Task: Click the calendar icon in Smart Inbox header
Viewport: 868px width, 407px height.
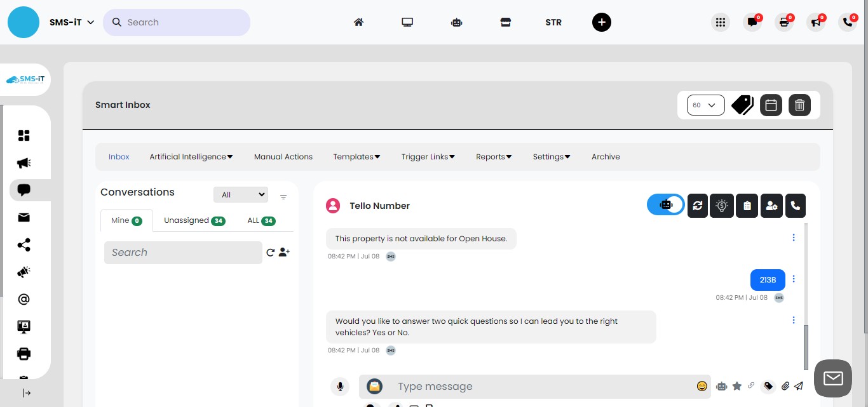Action: click(771, 105)
